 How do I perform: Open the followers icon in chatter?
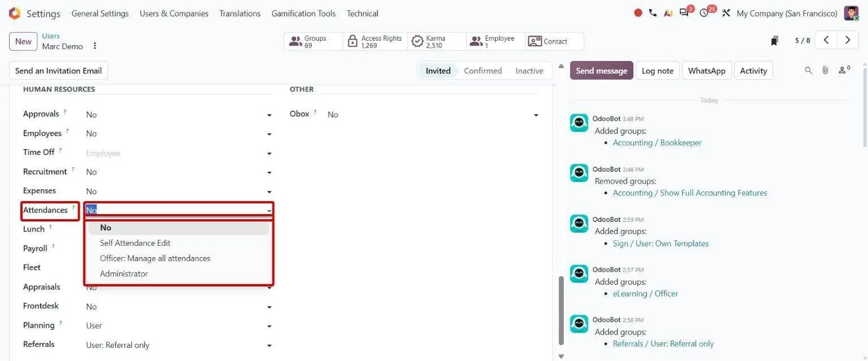844,70
